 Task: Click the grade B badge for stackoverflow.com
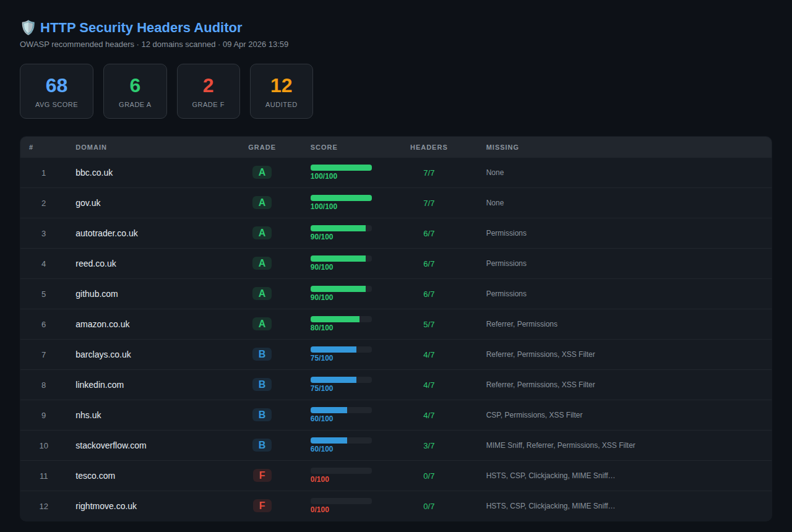pyautogui.click(x=262, y=445)
